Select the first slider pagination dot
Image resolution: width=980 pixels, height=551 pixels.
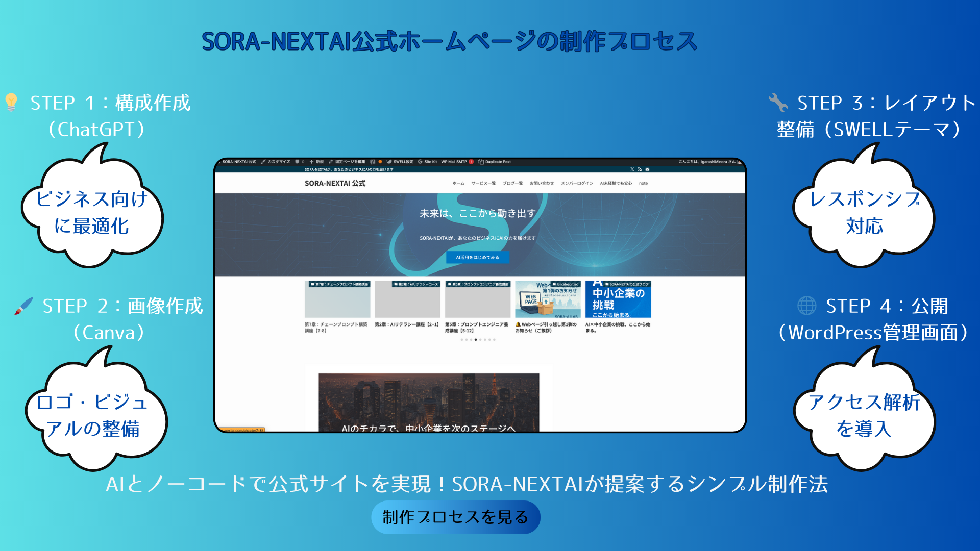(x=462, y=340)
